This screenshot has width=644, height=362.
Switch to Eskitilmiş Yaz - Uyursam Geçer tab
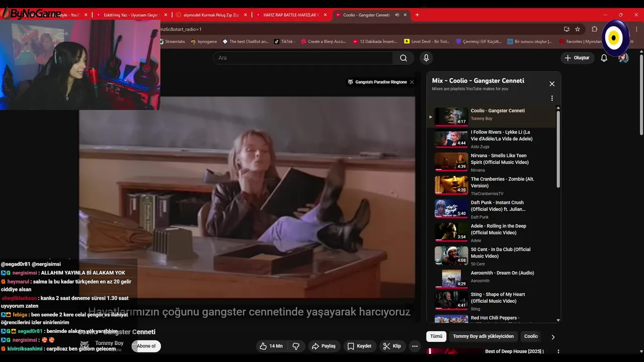click(130, 15)
